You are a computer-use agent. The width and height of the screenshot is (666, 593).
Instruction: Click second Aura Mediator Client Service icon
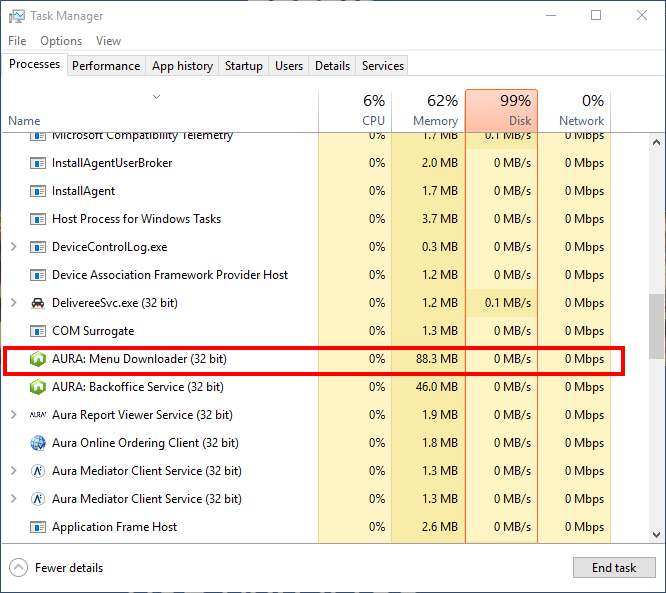click(38, 499)
